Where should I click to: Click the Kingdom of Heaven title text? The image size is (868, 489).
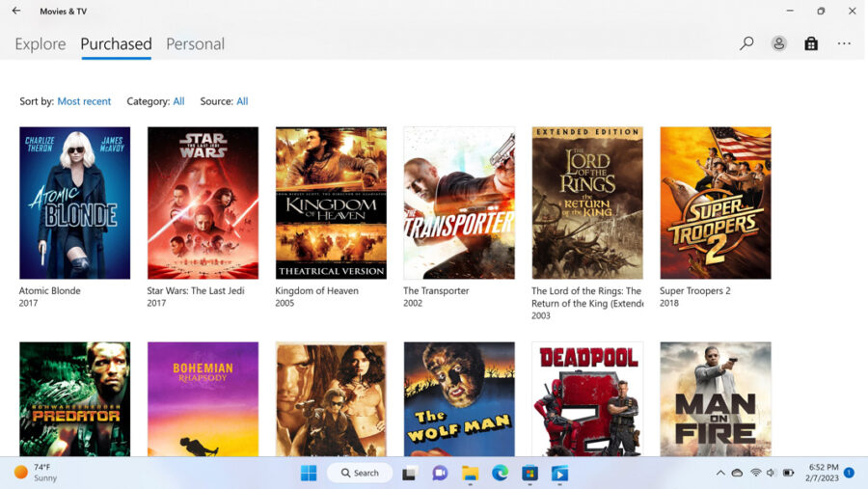pos(316,290)
